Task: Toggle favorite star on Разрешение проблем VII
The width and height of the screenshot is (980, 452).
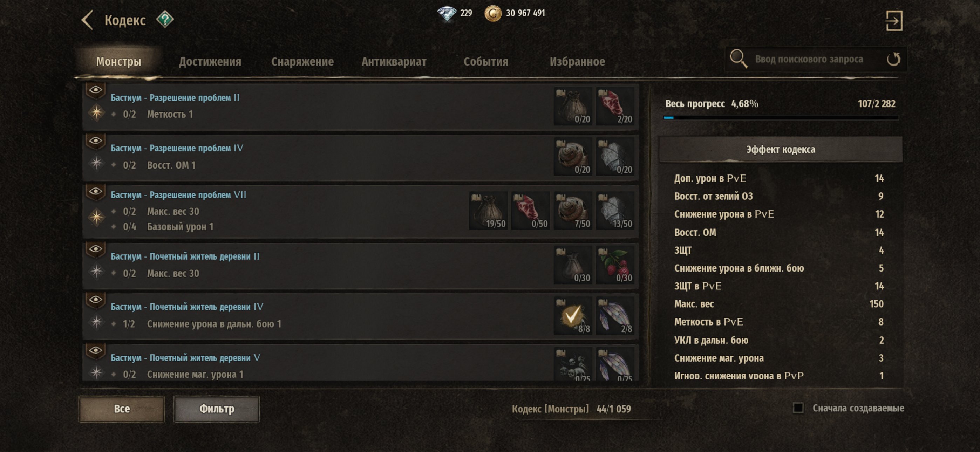Action: pyautogui.click(x=96, y=217)
